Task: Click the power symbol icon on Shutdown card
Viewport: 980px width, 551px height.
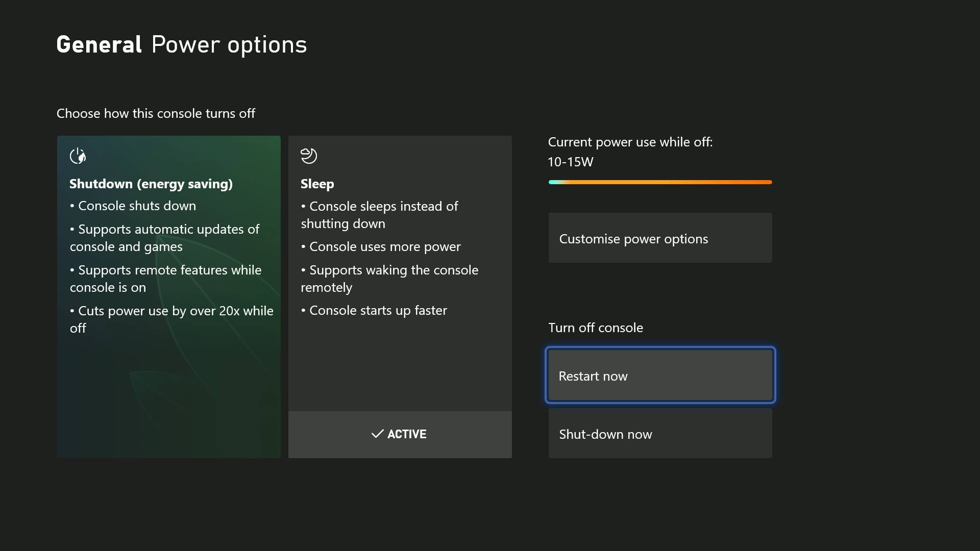Action: (78, 156)
